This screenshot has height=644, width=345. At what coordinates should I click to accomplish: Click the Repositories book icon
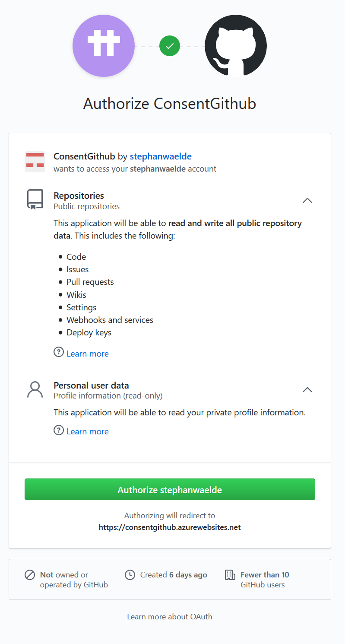[35, 200]
